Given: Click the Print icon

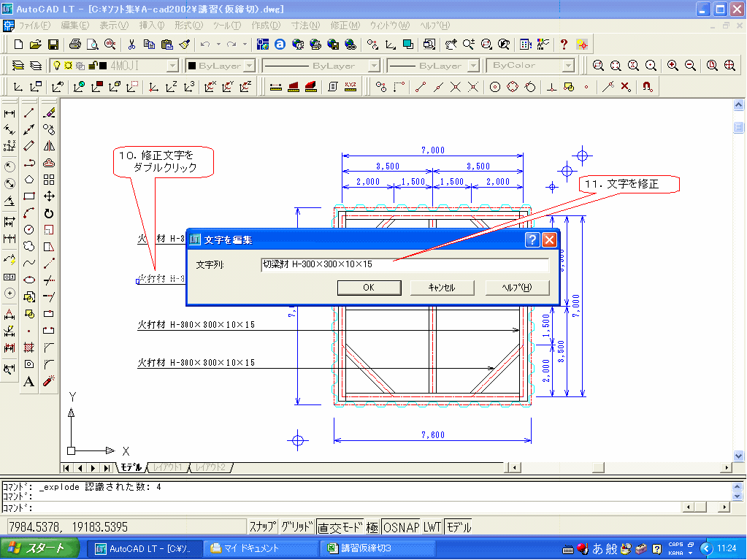Looking at the screenshot, I should click(x=74, y=45).
